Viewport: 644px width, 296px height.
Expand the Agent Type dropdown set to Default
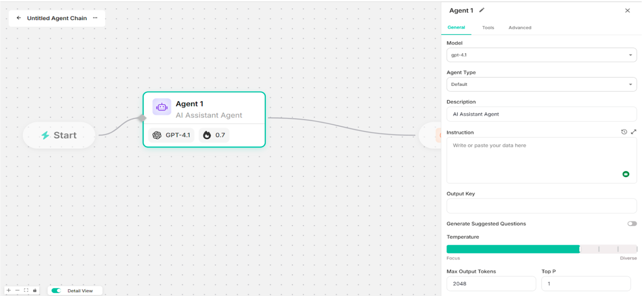541,84
